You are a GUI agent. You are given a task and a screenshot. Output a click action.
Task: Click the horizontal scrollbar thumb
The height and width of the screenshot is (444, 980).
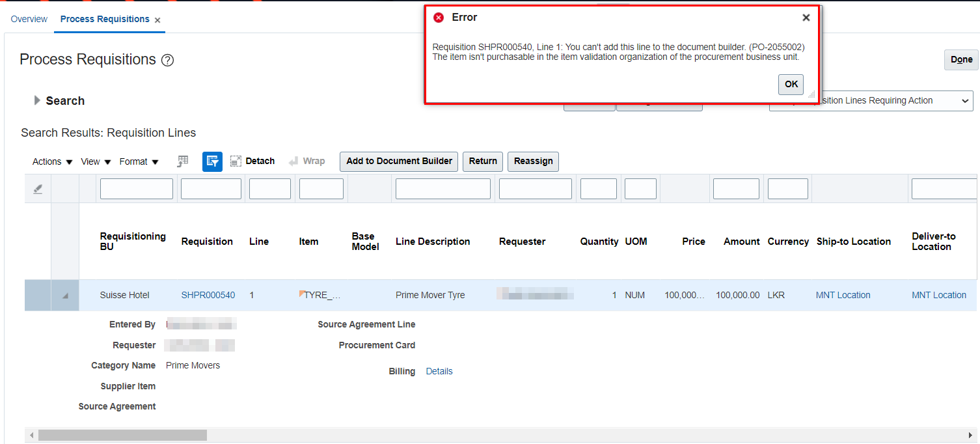pos(122,435)
